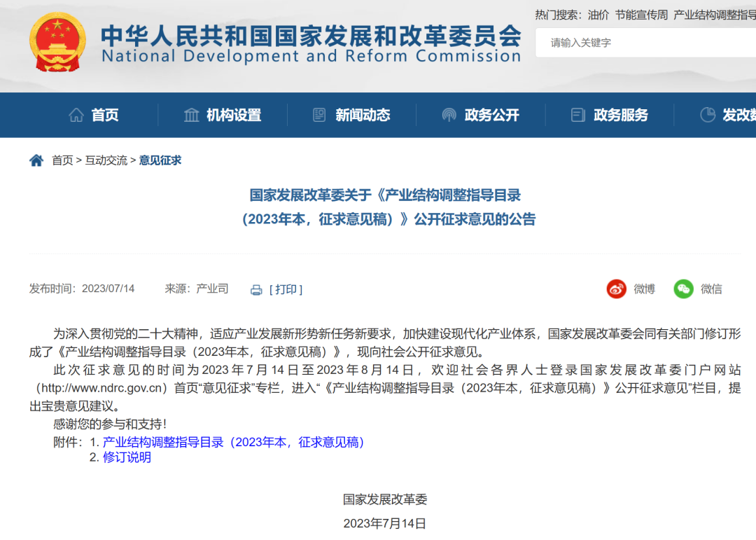Click the print icon next to [打印]
This screenshot has height=540, width=756.
pos(257,289)
